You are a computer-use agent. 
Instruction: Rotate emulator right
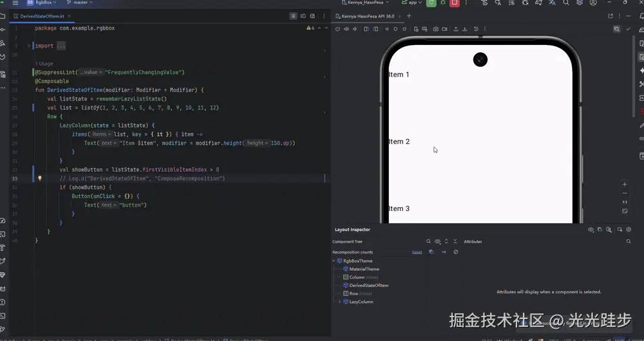[x=375, y=29]
